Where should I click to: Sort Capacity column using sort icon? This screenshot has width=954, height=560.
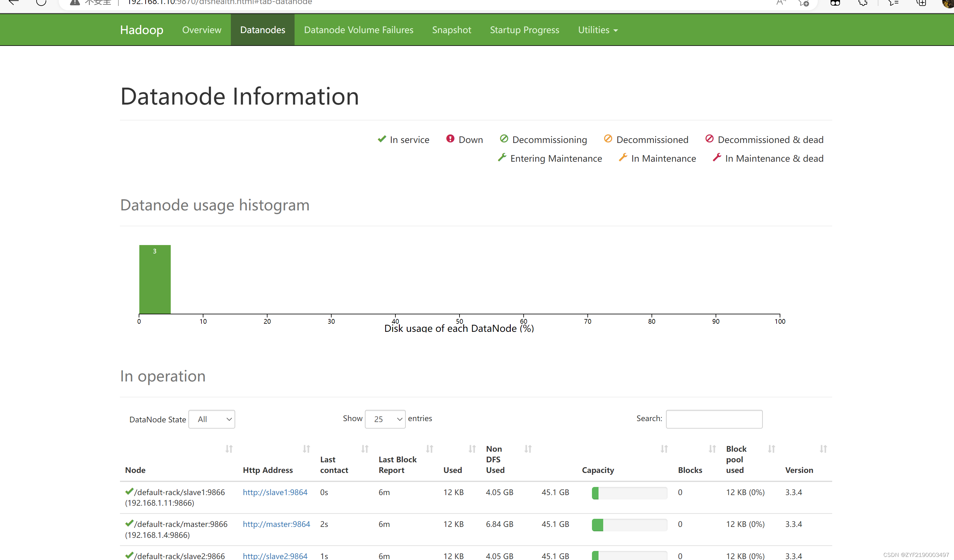click(x=664, y=449)
